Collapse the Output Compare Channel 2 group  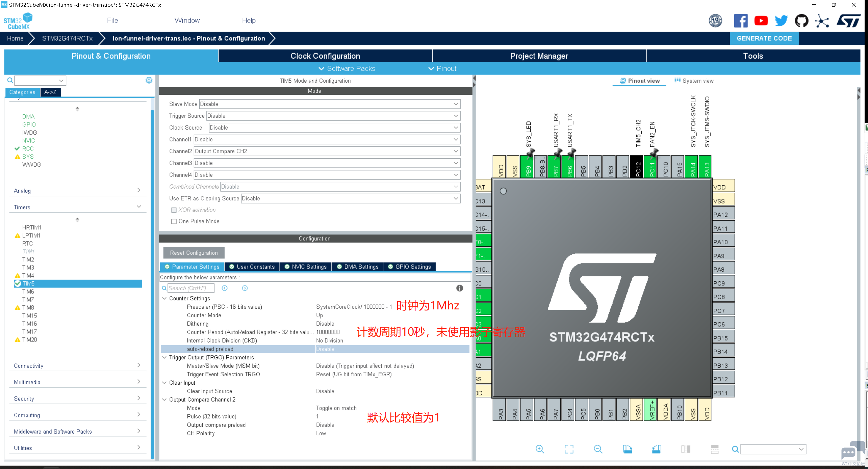pyautogui.click(x=164, y=399)
